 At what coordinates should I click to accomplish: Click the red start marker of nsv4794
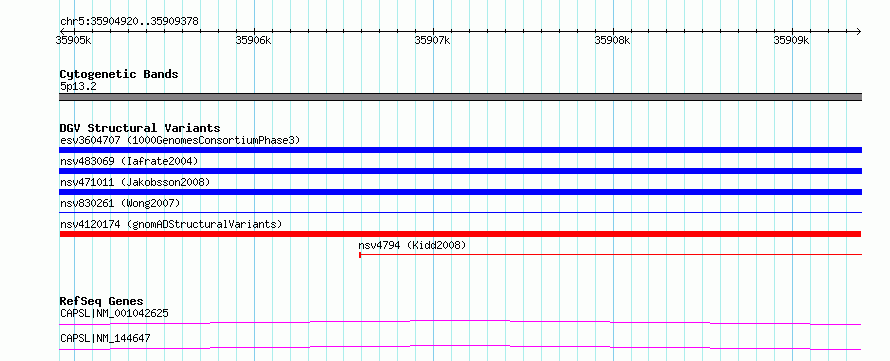pyautogui.click(x=360, y=255)
